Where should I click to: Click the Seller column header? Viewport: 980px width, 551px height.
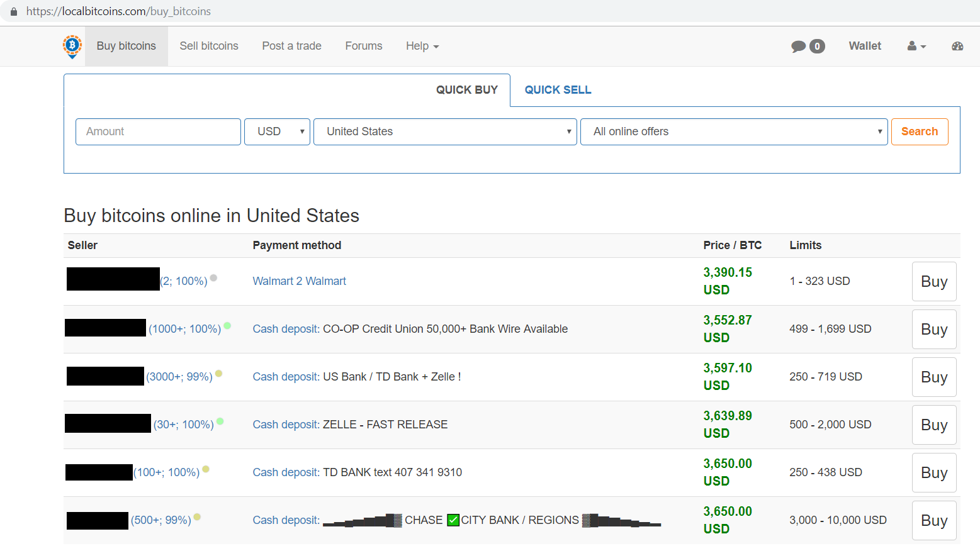82,245
